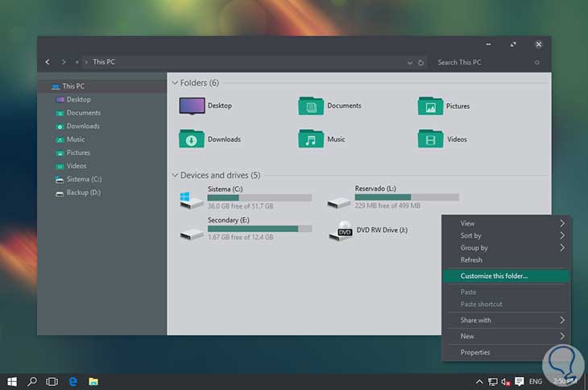Click "36.0 GB free of 51.7 GB" text

click(x=240, y=206)
